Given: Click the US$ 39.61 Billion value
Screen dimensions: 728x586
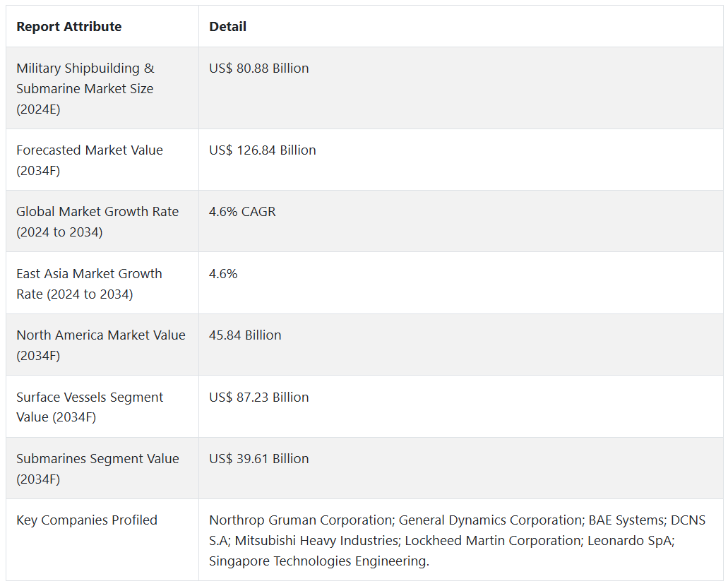Looking at the screenshot, I should pyautogui.click(x=258, y=459).
